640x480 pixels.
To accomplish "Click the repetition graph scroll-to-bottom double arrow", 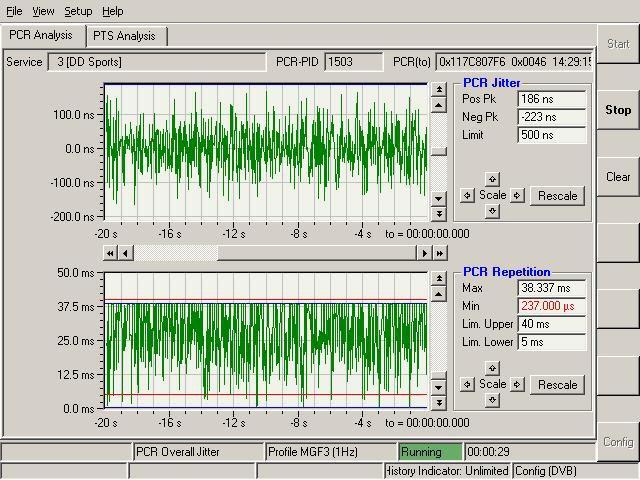I will [438, 402].
